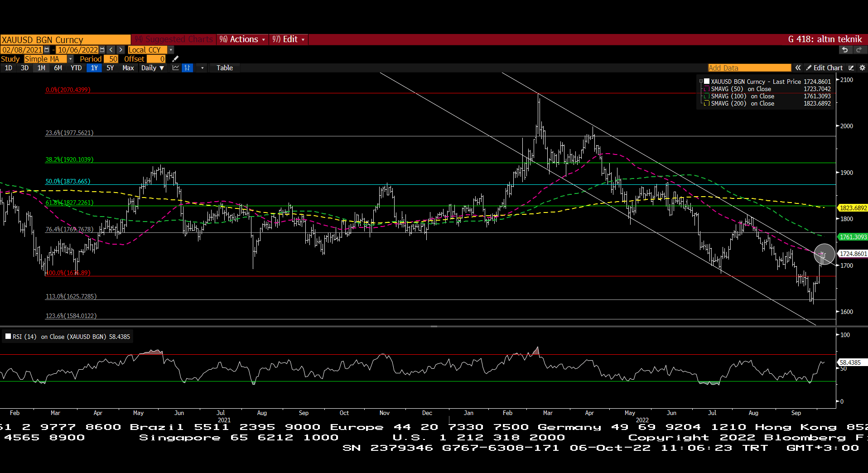The height and width of the screenshot is (473, 868).
Task: Select the 6M range tab
Action: 58,68
